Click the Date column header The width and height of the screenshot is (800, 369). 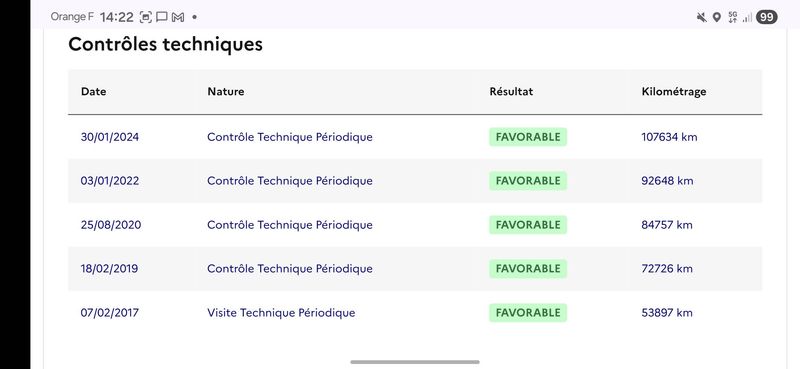pos(93,92)
